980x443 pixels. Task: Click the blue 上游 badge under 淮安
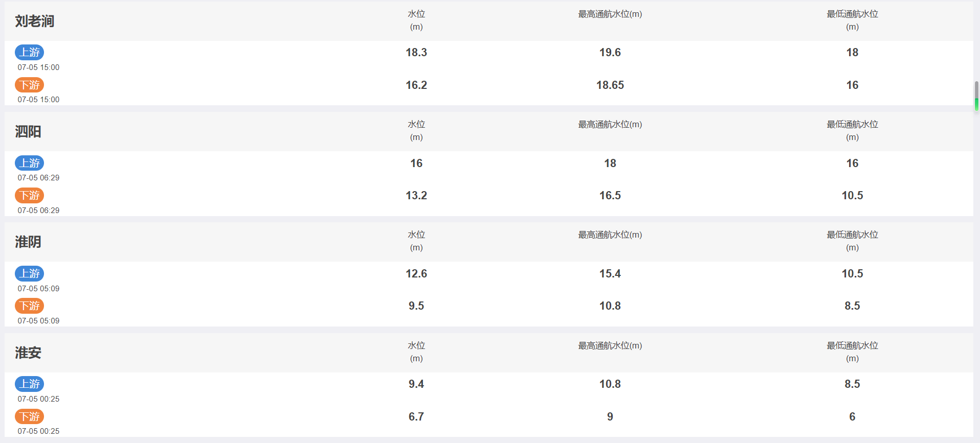pos(29,384)
